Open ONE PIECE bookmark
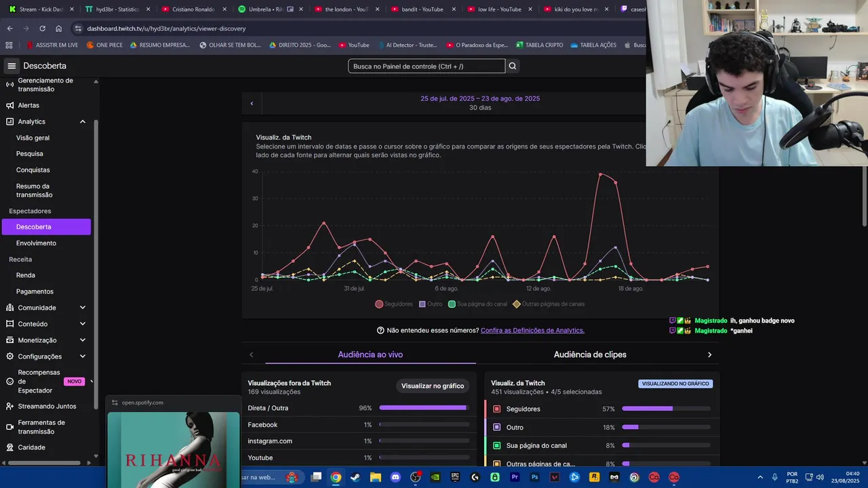The height and width of the screenshot is (488, 868). (104, 45)
